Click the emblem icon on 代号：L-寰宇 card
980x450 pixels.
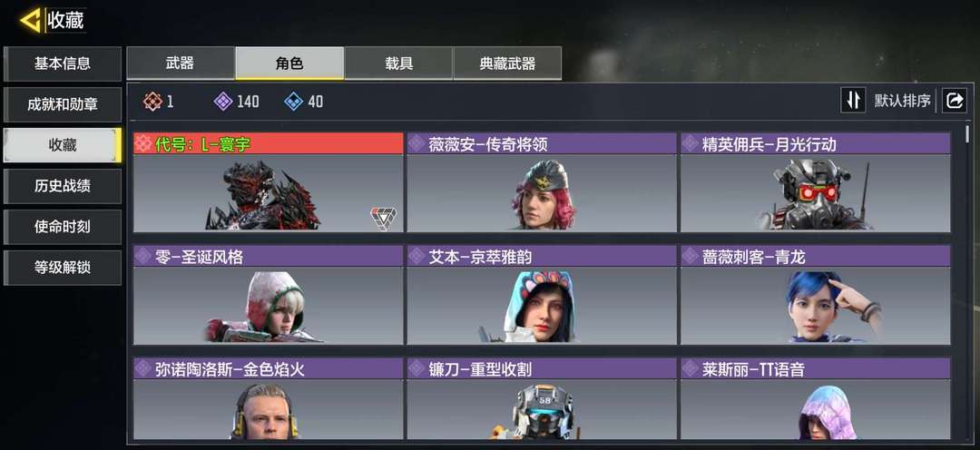pos(383,220)
